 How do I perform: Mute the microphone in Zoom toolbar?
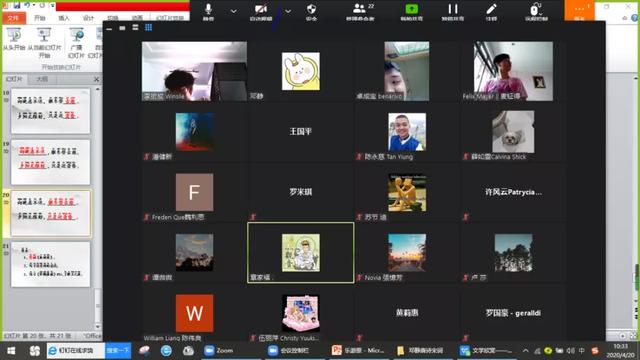pyautogui.click(x=208, y=11)
